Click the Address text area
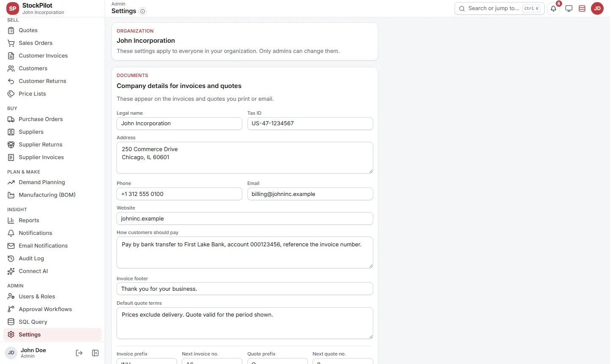 [245, 158]
